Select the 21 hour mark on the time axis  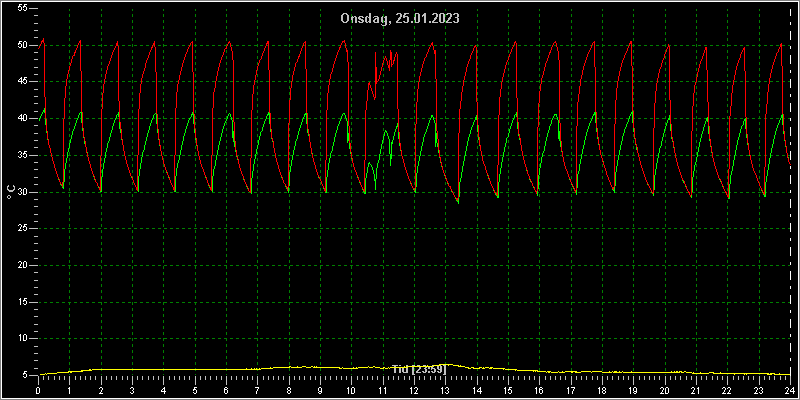[x=696, y=390]
